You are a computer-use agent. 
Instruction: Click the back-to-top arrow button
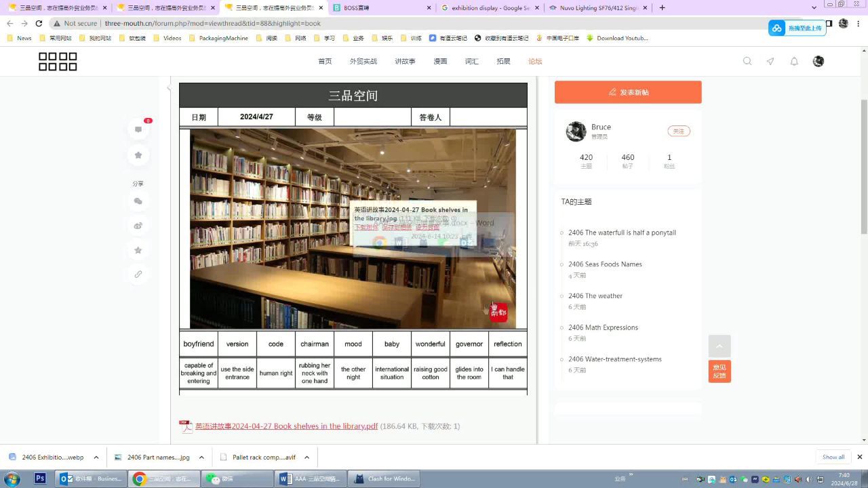[x=719, y=346]
